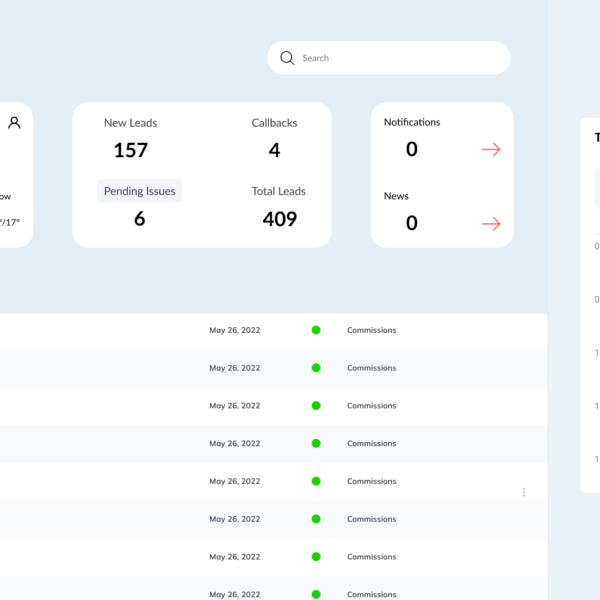Click the magnifying glass search icon
Screen dimensions: 600x600
(287, 58)
